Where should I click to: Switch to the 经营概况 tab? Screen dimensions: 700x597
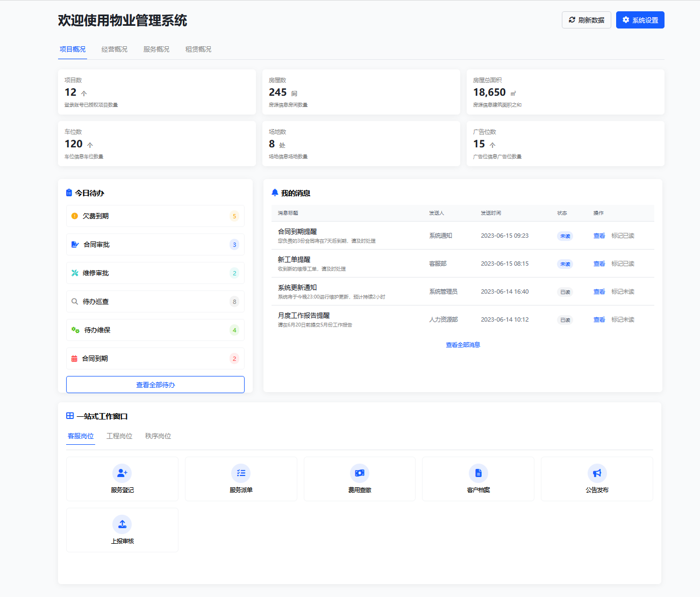click(x=115, y=49)
